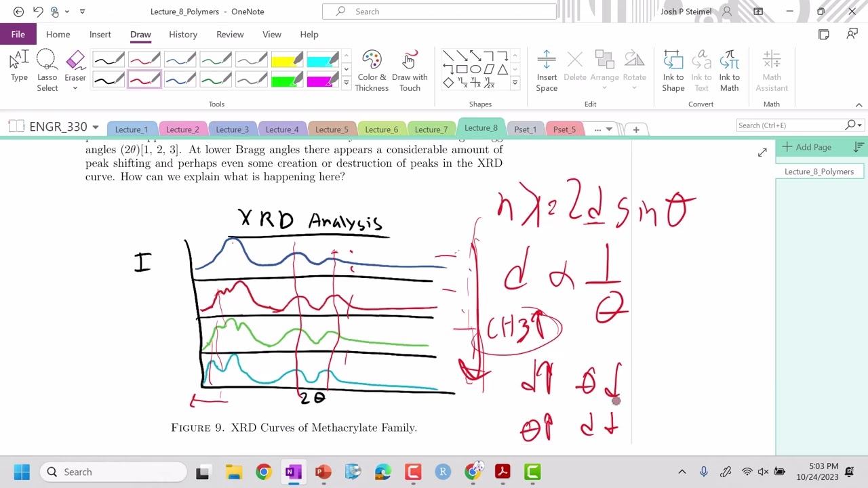Screen dimensions: 868x488
Task: Open the Arrange menu
Action: 604,70
